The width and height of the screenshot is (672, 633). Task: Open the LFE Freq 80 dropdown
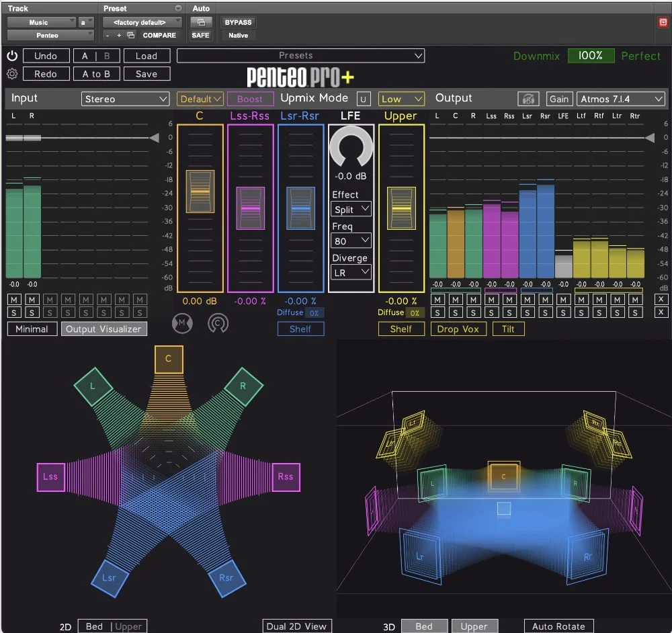click(x=351, y=241)
